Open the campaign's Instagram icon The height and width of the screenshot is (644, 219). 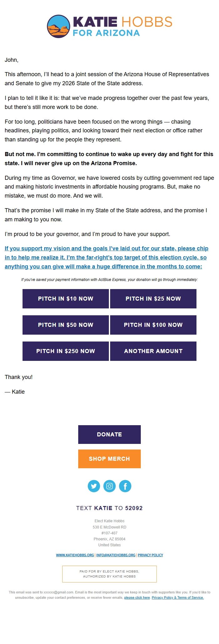click(109, 486)
